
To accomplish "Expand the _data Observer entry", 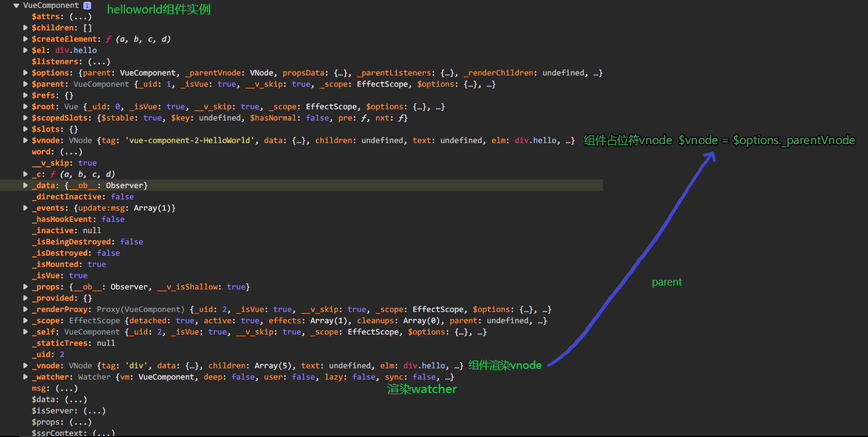I will [x=25, y=185].
